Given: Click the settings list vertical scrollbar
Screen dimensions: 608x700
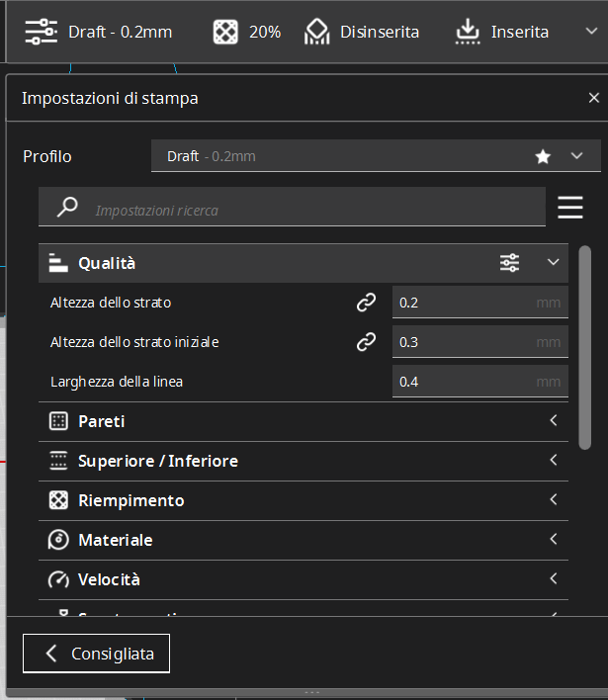Looking at the screenshot, I should (584, 346).
